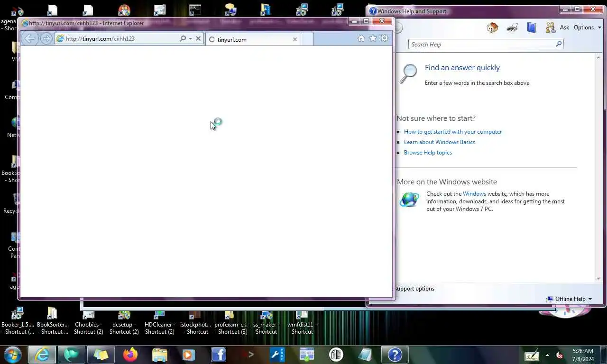This screenshot has width=607, height=364.
Task: Open 'Learn about Windows Basics' link
Action: tap(440, 142)
